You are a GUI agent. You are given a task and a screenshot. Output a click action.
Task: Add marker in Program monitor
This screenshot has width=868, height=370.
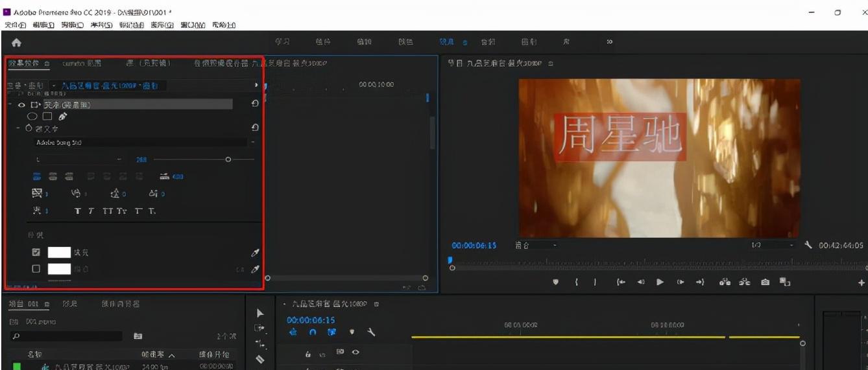point(555,283)
